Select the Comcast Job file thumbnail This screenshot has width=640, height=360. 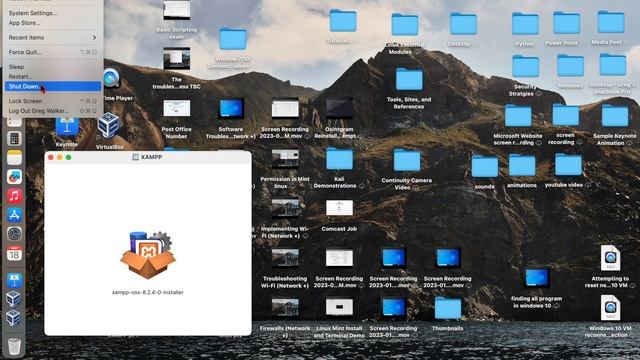pos(339,208)
